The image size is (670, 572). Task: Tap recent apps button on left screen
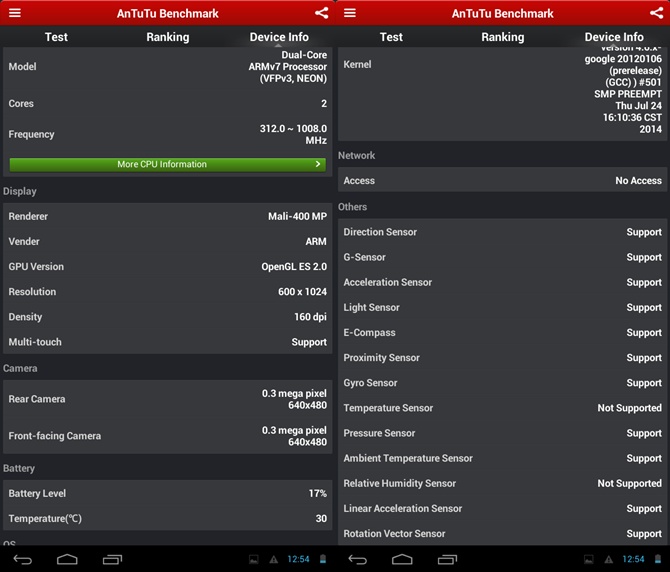coord(112,559)
